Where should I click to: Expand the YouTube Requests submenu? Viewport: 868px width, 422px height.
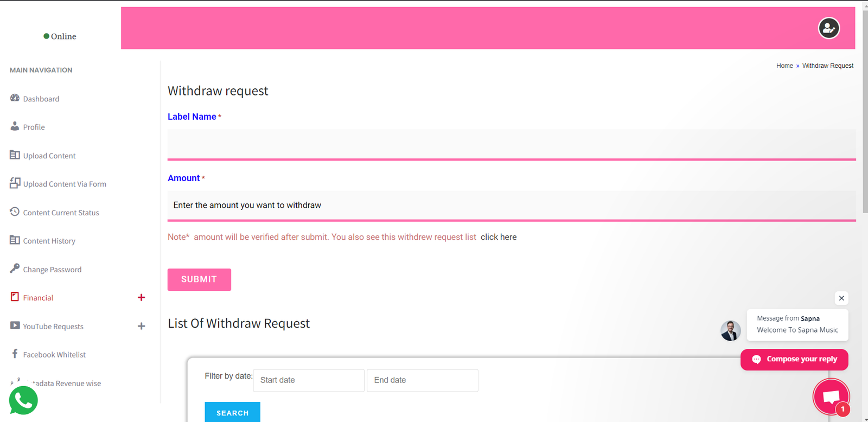pos(141,326)
